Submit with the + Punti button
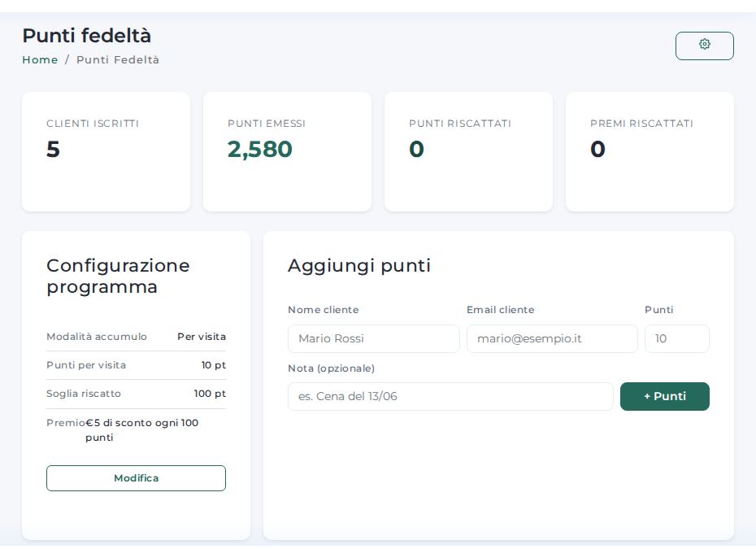 pyautogui.click(x=664, y=397)
